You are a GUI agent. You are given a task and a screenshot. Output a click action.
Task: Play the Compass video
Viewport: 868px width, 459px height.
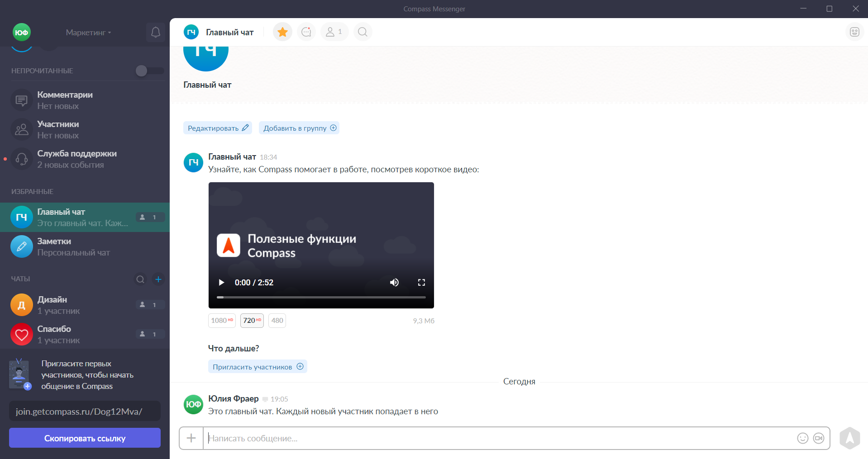(x=221, y=283)
